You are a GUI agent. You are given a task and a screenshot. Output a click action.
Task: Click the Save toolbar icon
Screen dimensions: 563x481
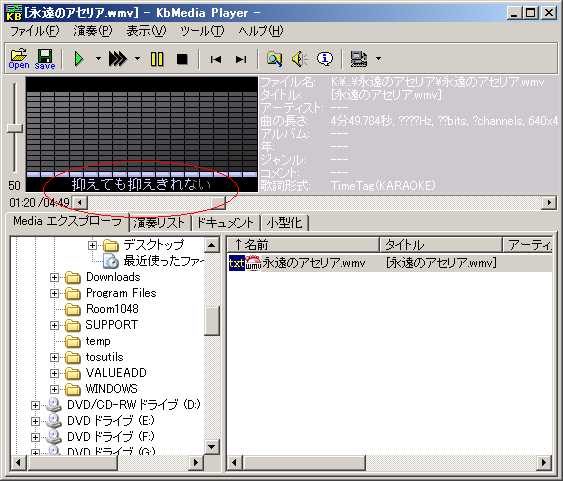pyautogui.click(x=45, y=59)
